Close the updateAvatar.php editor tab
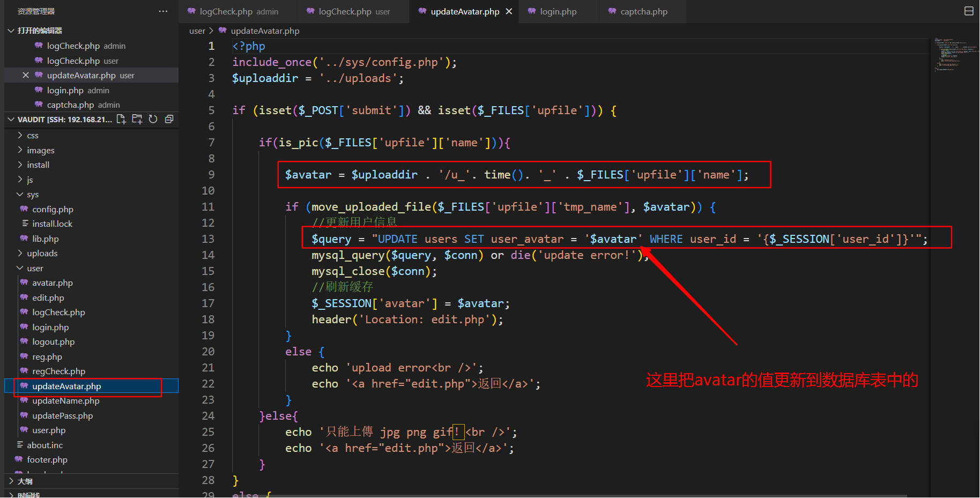The image size is (980, 498). [509, 11]
